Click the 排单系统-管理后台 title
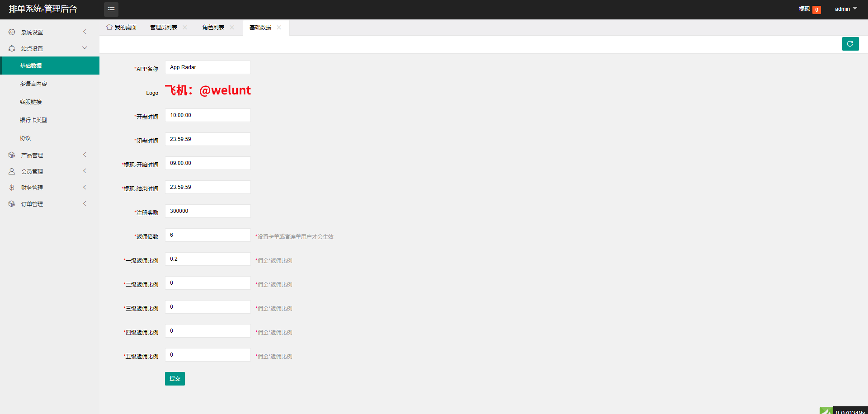The height and width of the screenshot is (414, 868). [x=43, y=9]
